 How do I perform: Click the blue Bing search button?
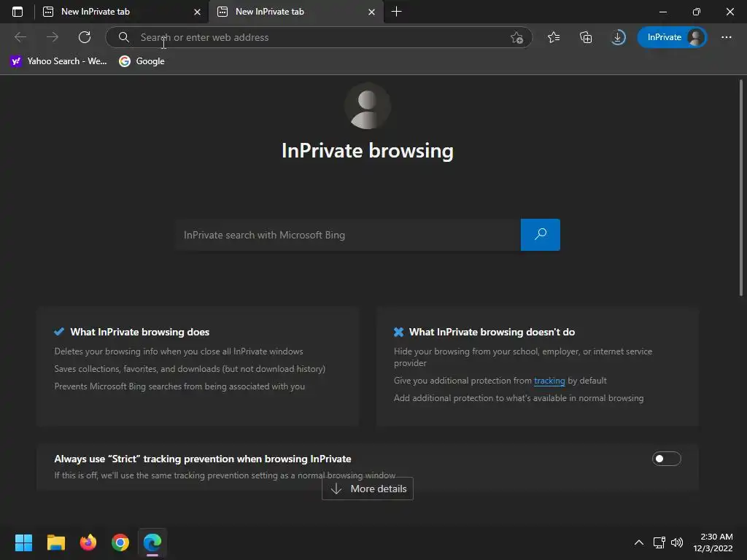[541, 235]
